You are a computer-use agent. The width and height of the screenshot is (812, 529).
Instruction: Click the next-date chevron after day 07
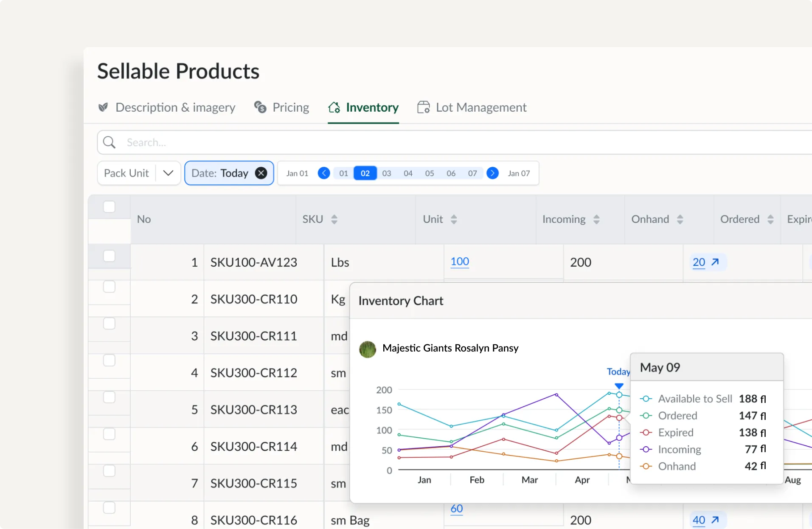(492, 173)
